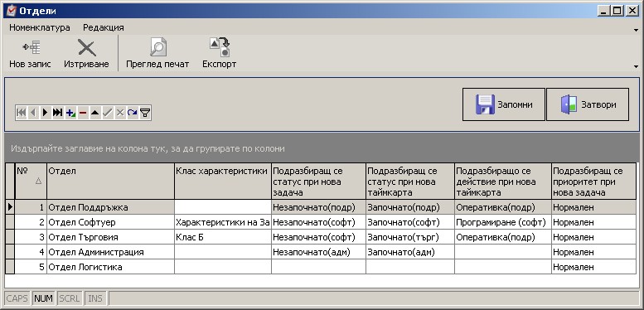Screen dimensions: 644x310
Task: Open the Номенклатура menu
Action: [x=40, y=27]
